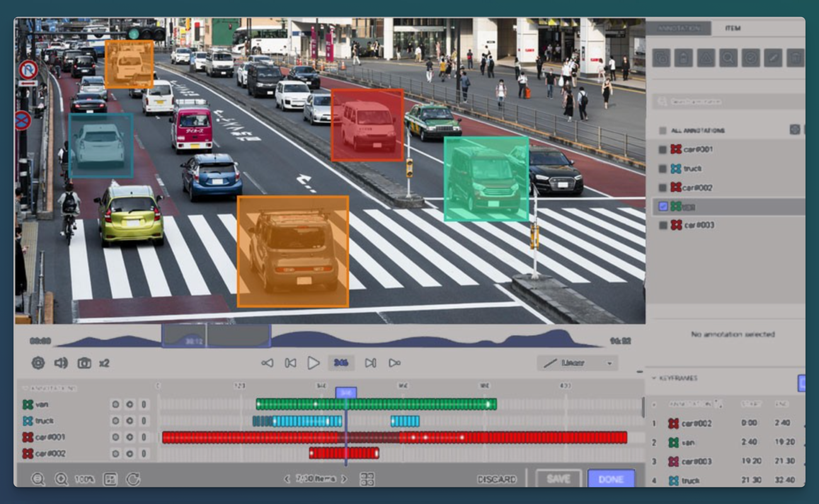This screenshot has height=504, width=819.
Task: Click first round icon in van track
Action: 115,404
